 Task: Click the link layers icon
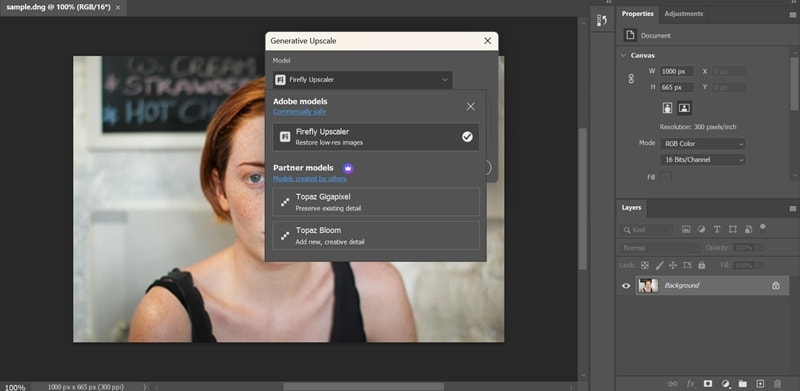coord(673,384)
